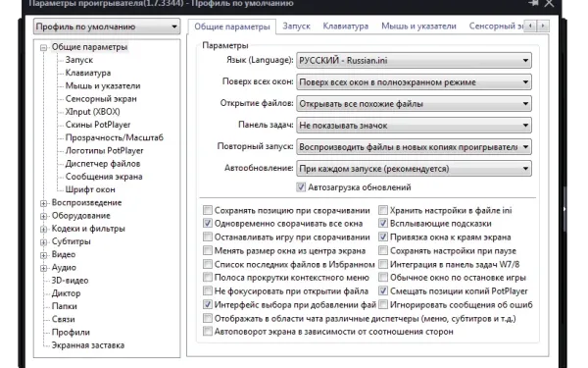
Task: Select 'Скины PotPlayer' in the tree
Action: coord(98,125)
